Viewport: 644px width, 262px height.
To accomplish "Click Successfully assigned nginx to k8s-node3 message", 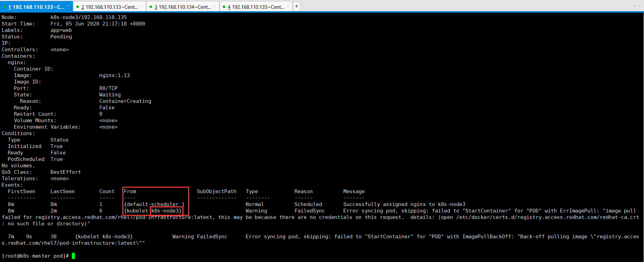I will pyautogui.click(x=404, y=204).
